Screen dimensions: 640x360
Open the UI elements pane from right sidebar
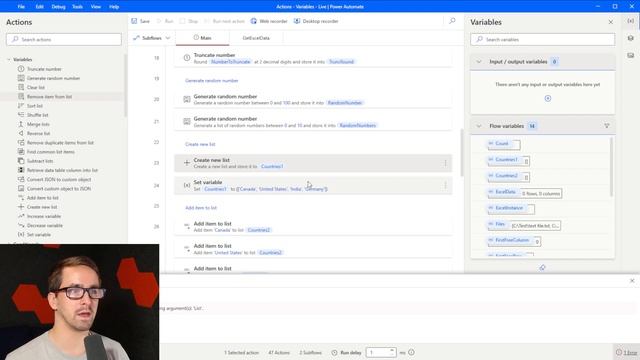pos(631,38)
